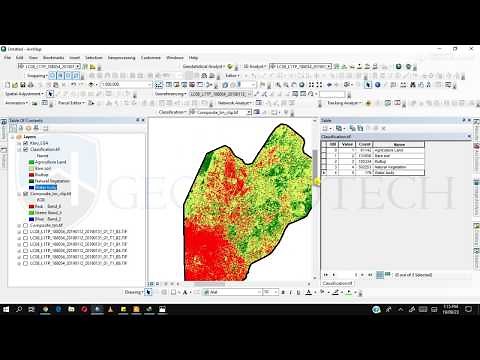Open the Find binoculars tool

413,85
